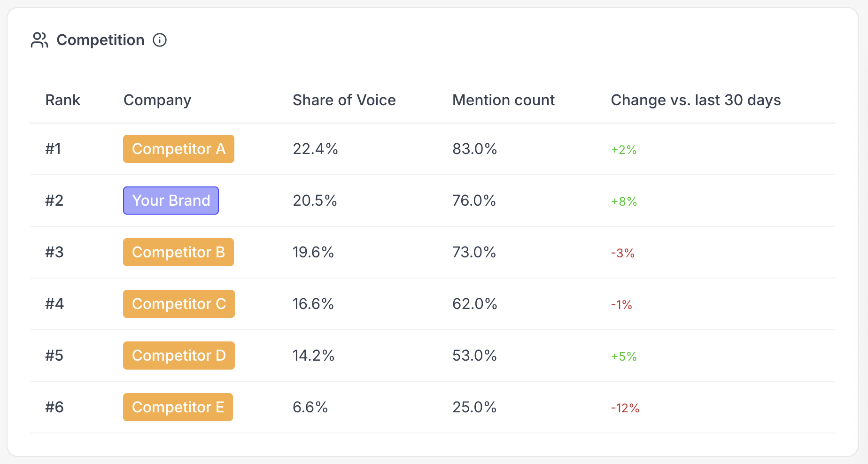Click the Mention count column header
868x464 pixels.
(x=503, y=100)
